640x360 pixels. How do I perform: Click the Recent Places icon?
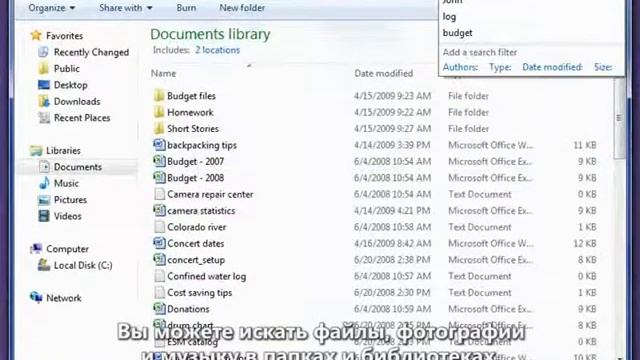43,118
